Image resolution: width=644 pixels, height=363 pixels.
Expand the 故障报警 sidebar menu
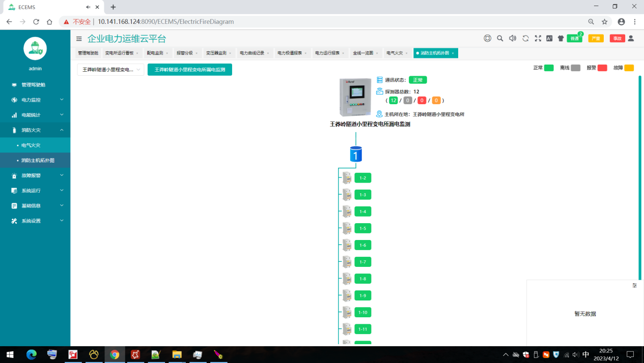(x=35, y=175)
